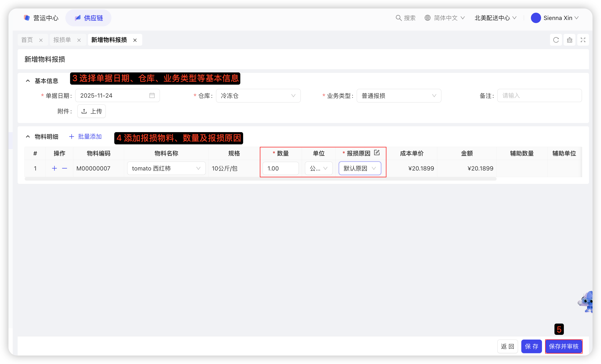Collapse the 基本信息 section
601x364 pixels.
click(28, 81)
